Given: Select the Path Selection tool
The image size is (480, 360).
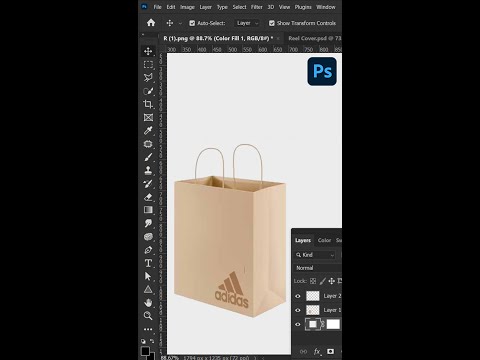Looking at the screenshot, I should pos(148,276).
